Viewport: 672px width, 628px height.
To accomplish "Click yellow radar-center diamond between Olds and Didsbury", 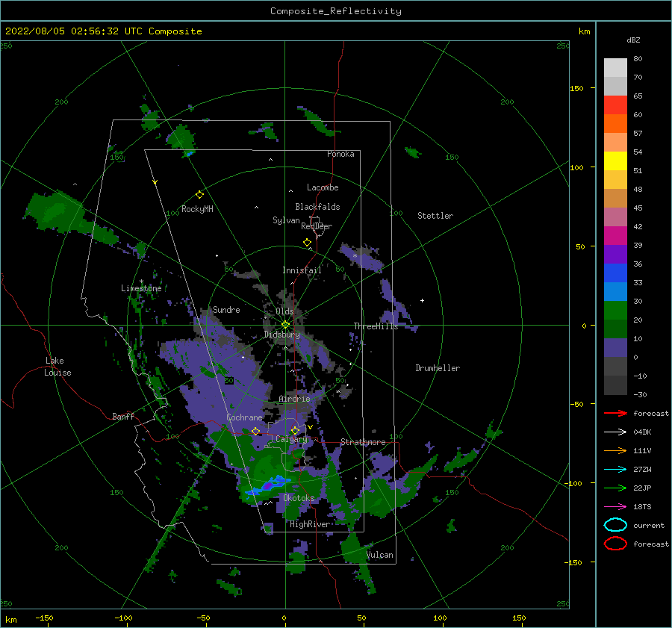I will (x=285, y=325).
